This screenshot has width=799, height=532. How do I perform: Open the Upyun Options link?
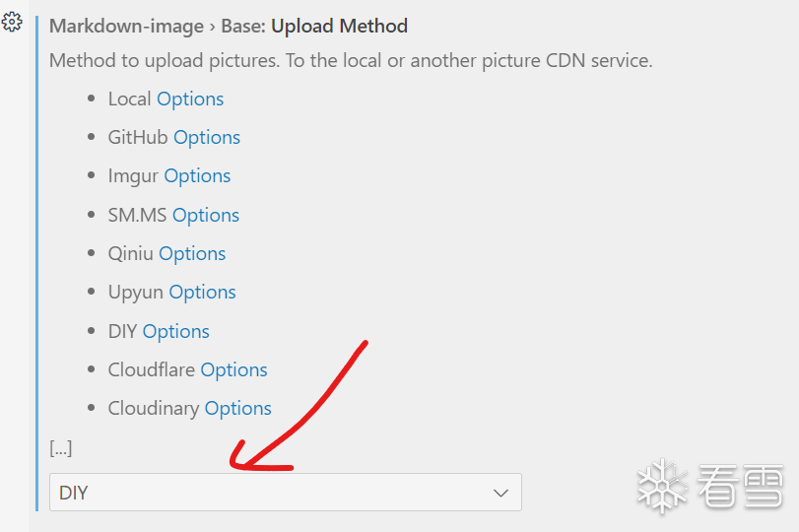pos(202,292)
